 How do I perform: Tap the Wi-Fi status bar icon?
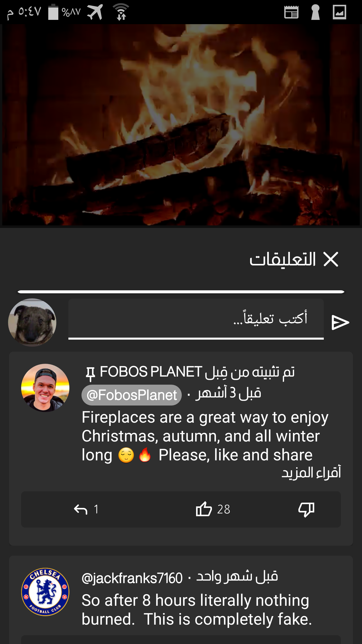[121, 12]
